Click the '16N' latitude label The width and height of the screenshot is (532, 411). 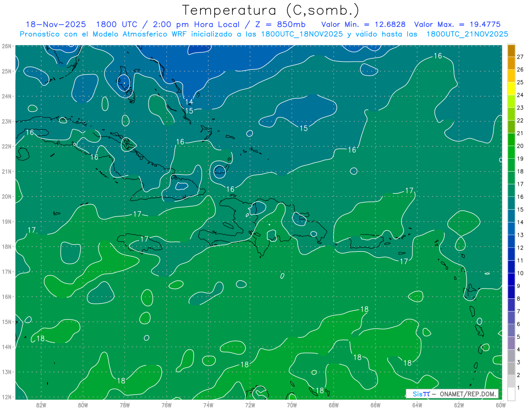[x=7, y=297]
